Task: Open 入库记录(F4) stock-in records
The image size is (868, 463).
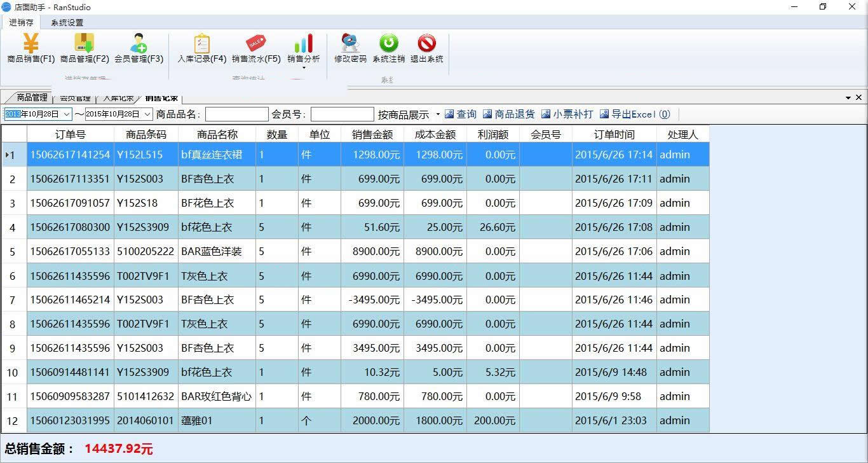Action: (x=201, y=49)
